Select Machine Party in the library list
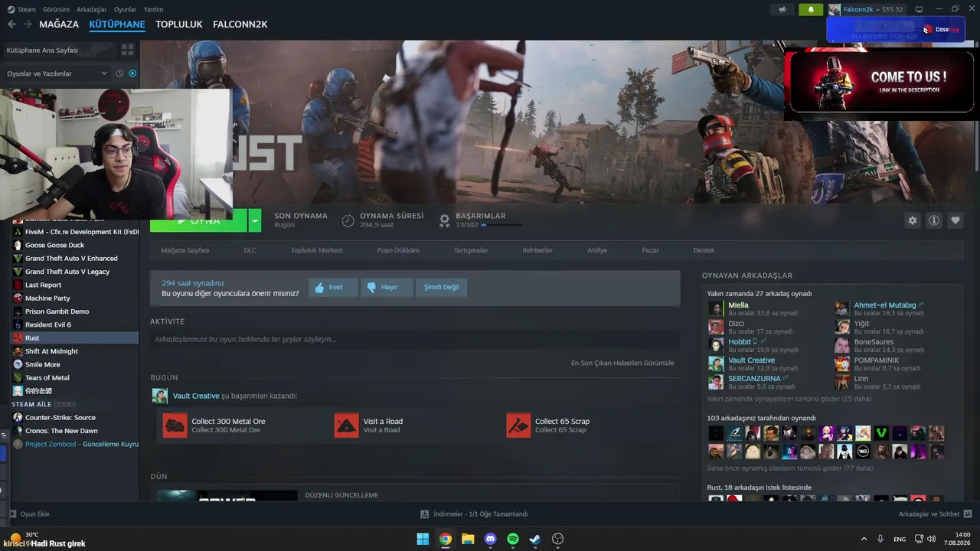 [75, 298]
